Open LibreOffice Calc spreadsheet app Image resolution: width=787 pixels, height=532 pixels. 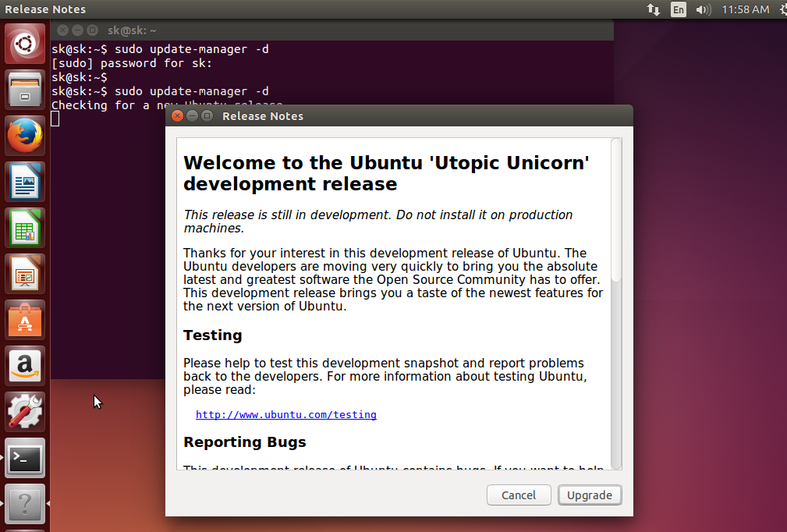tap(25, 228)
